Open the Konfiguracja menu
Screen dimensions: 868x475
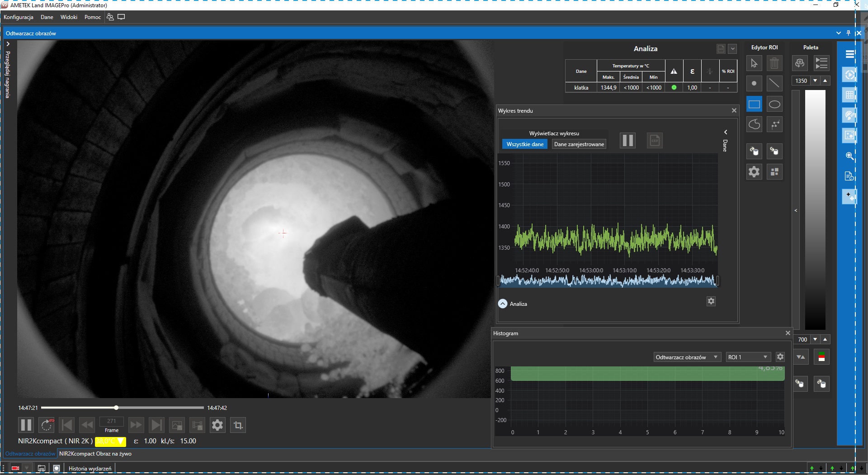(x=19, y=17)
